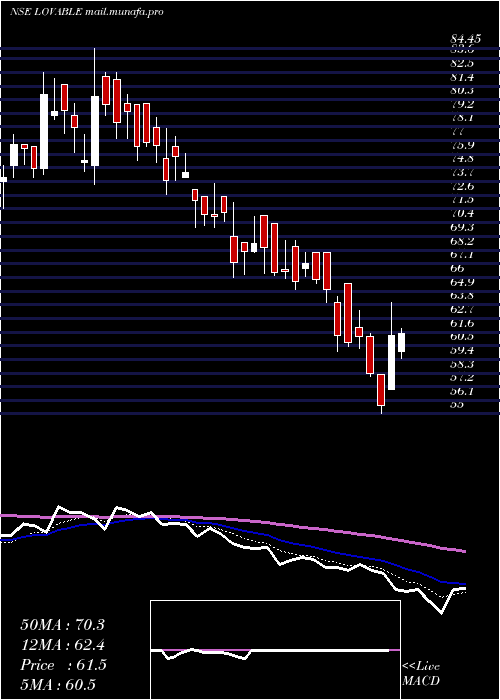Click the 56.1 price axis label
The image size is (500, 700).
462,391
